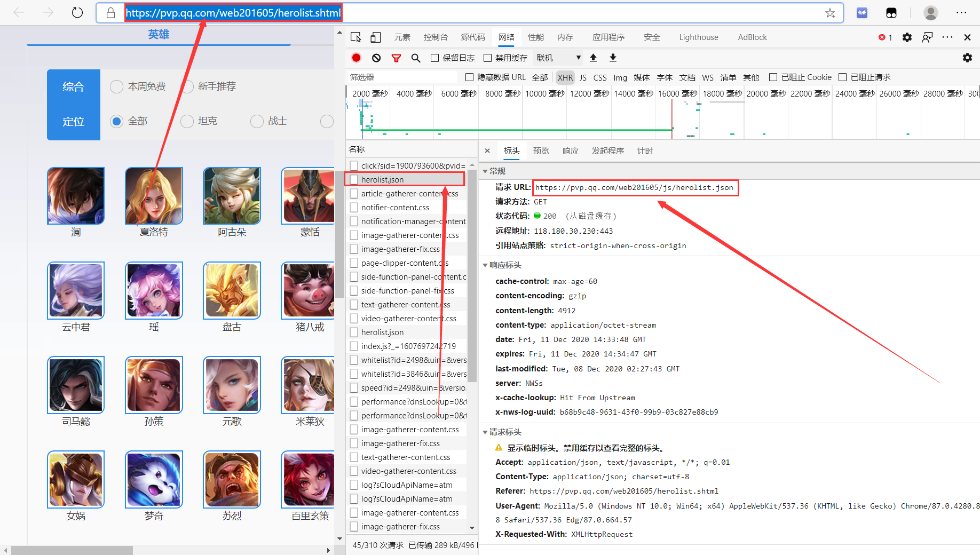Open the 计时 request tab

645,151
